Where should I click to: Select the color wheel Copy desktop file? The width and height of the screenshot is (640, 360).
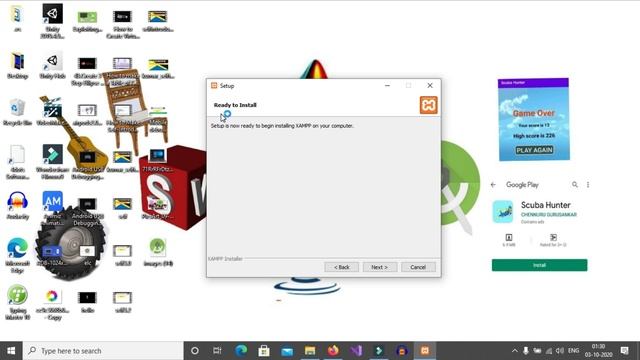pyautogui.click(x=52, y=304)
